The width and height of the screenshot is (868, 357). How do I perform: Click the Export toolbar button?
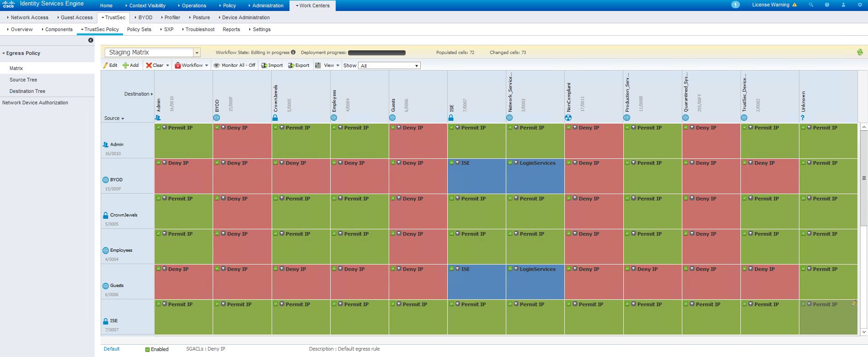pyautogui.click(x=299, y=65)
